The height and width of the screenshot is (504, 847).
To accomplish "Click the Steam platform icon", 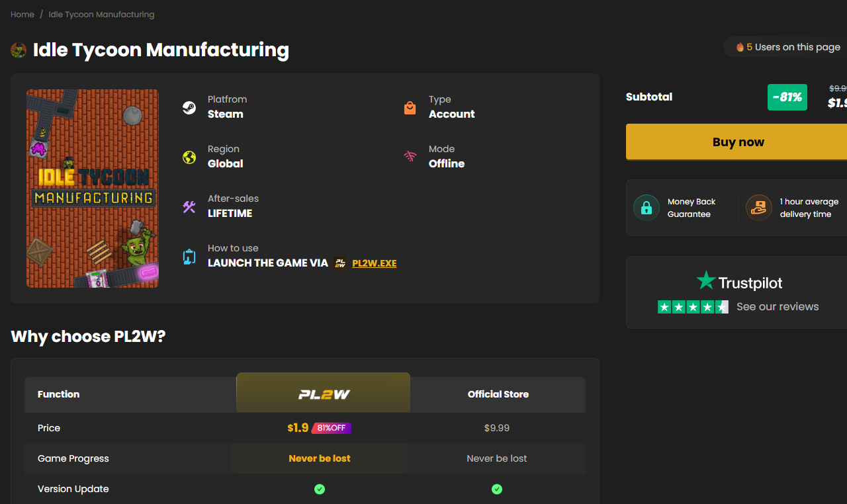I will 189,108.
